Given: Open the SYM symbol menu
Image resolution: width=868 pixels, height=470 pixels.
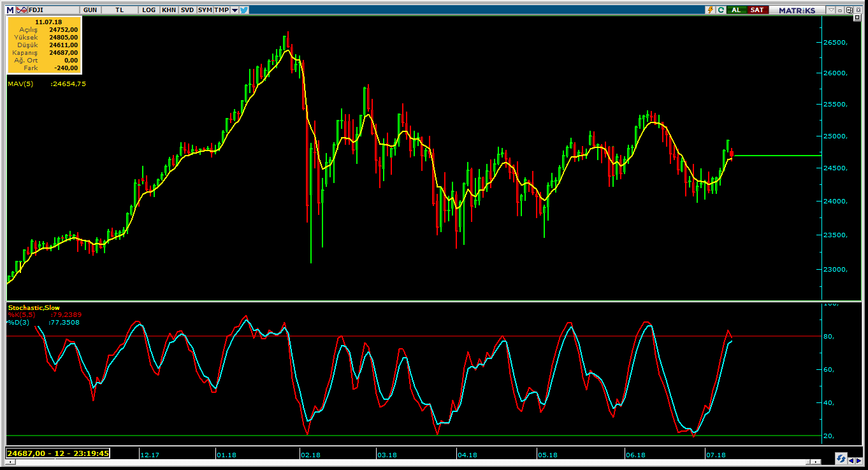Looking at the screenshot, I should point(205,10).
